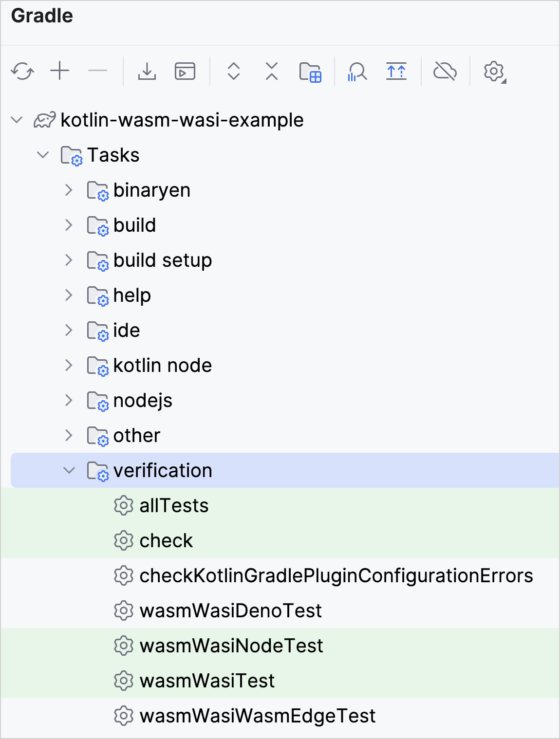Collapse the verification task group
Viewport: 560px width, 739px height.
click(x=69, y=470)
